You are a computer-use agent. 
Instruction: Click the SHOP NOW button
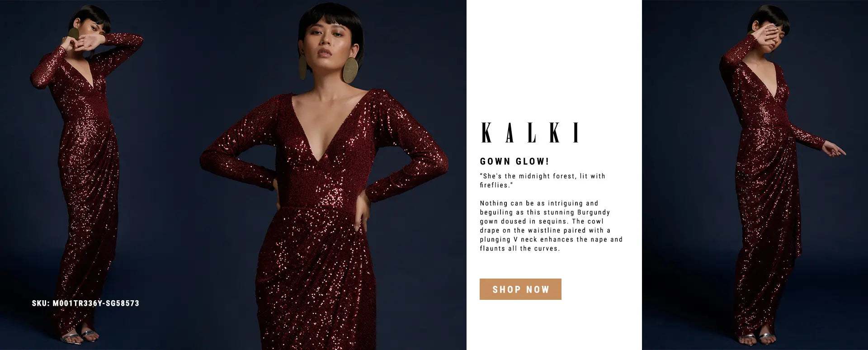[x=520, y=289]
